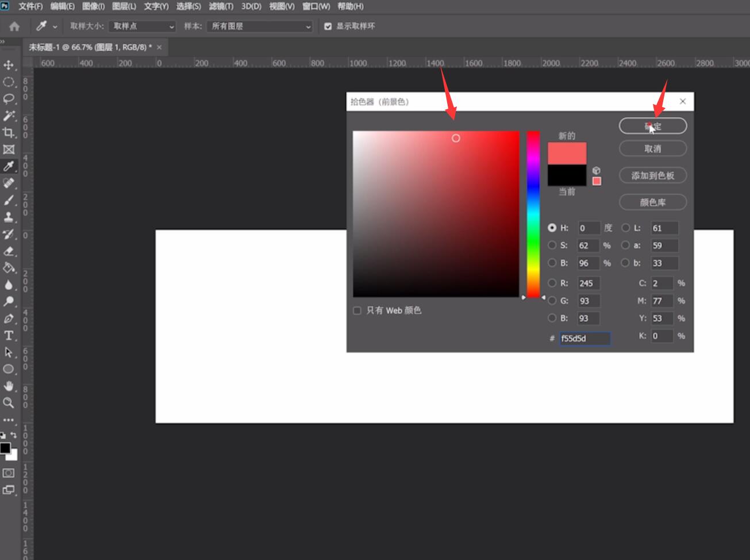The height and width of the screenshot is (560, 750).
Task: Open the 文件(F) menu
Action: 30,6
